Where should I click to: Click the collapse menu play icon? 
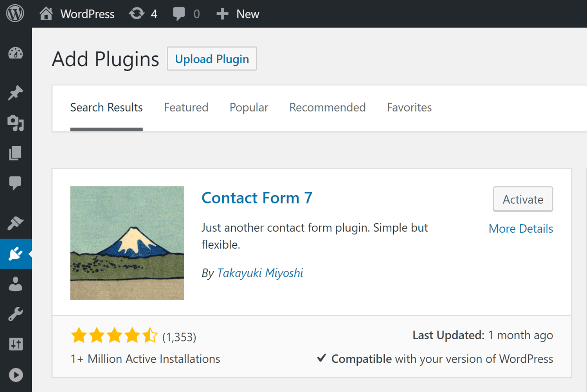16,375
